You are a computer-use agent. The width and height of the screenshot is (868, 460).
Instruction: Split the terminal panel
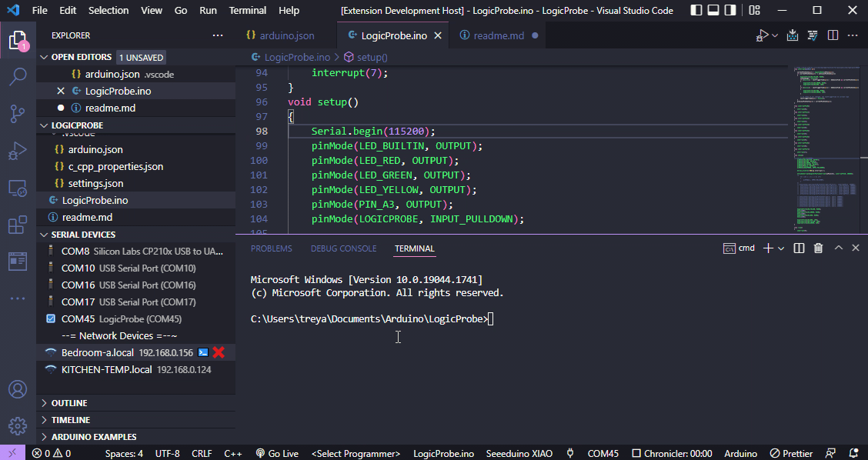799,248
